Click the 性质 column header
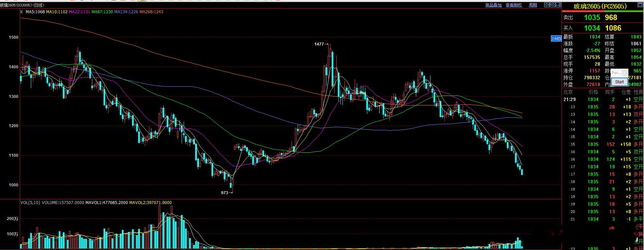 coord(638,92)
